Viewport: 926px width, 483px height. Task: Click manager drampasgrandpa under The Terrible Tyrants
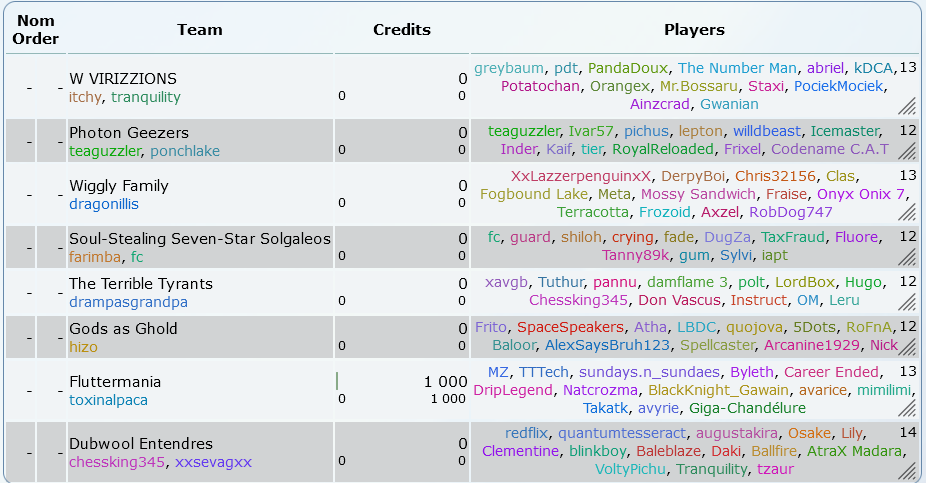point(128,302)
